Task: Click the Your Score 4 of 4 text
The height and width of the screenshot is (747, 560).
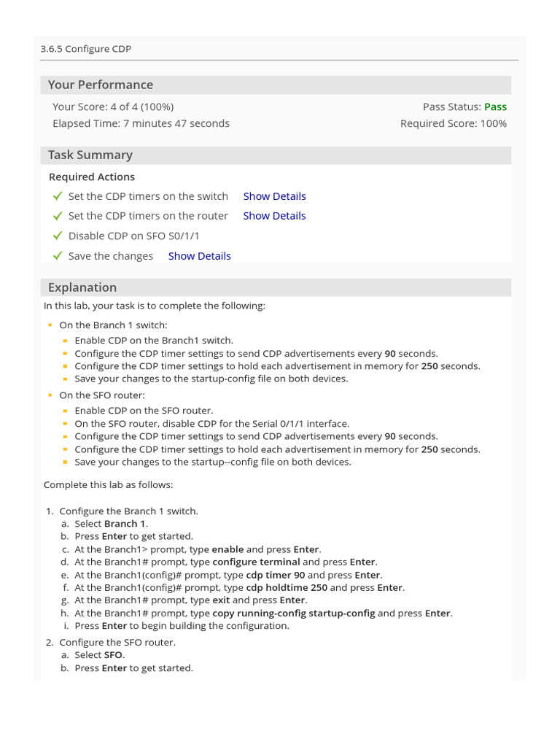Action: (x=113, y=107)
